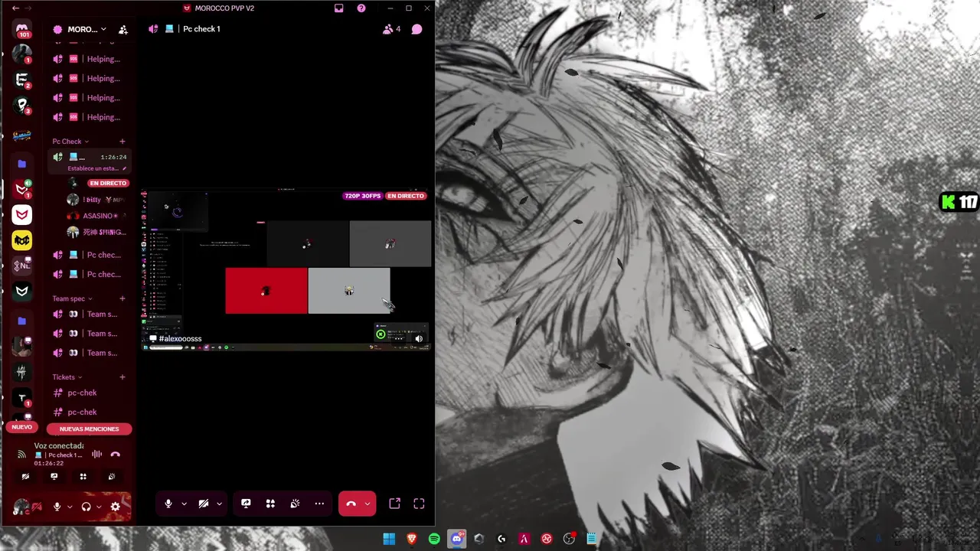Deafen with headphones in user panel
The image size is (980, 551).
tap(86, 507)
